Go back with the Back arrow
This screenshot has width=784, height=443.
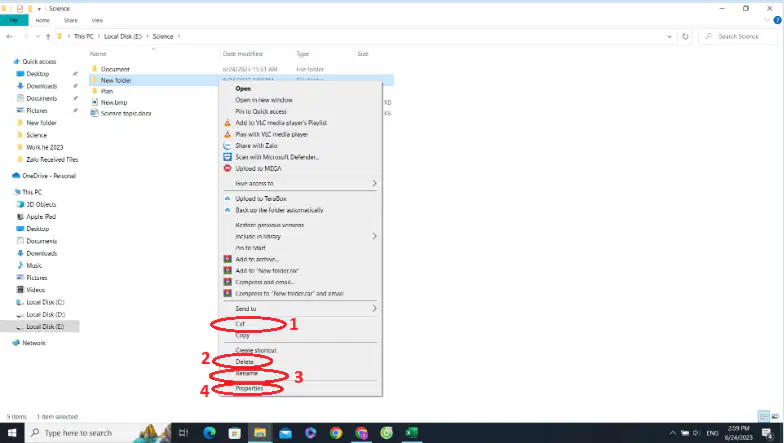point(10,36)
